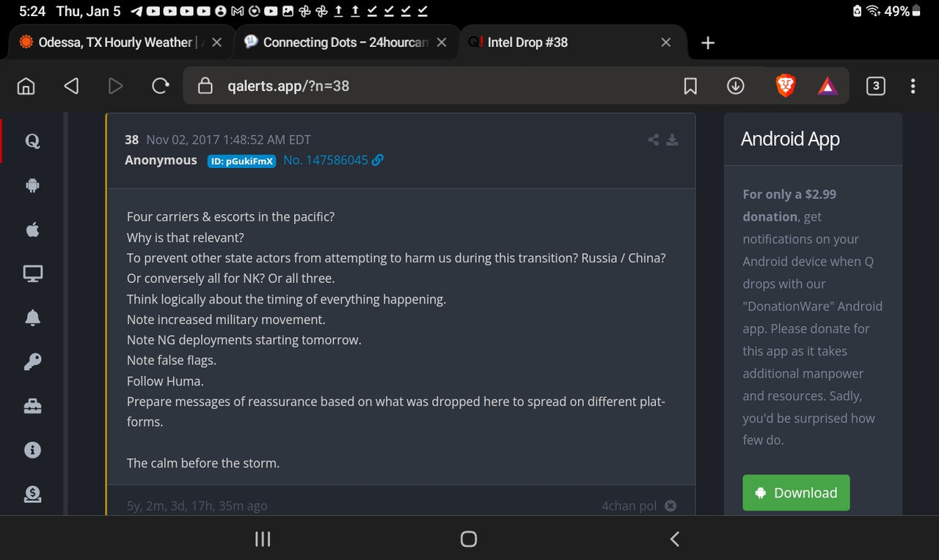
Task: Tap the circled X icon beside 4chan pol
Action: tap(671, 506)
